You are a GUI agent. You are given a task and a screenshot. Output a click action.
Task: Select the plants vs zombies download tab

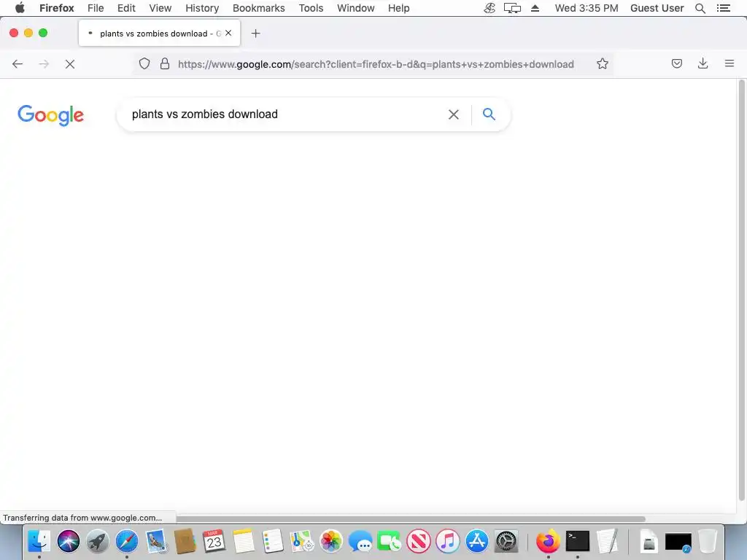[x=159, y=34]
